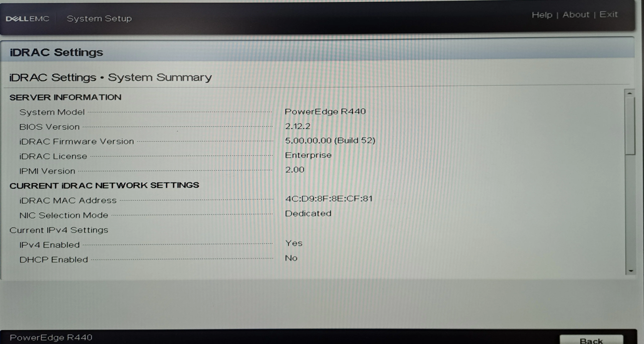Click the BIOS Version label
This screenshot has height=344, width=644.
(x=50, y=127)
